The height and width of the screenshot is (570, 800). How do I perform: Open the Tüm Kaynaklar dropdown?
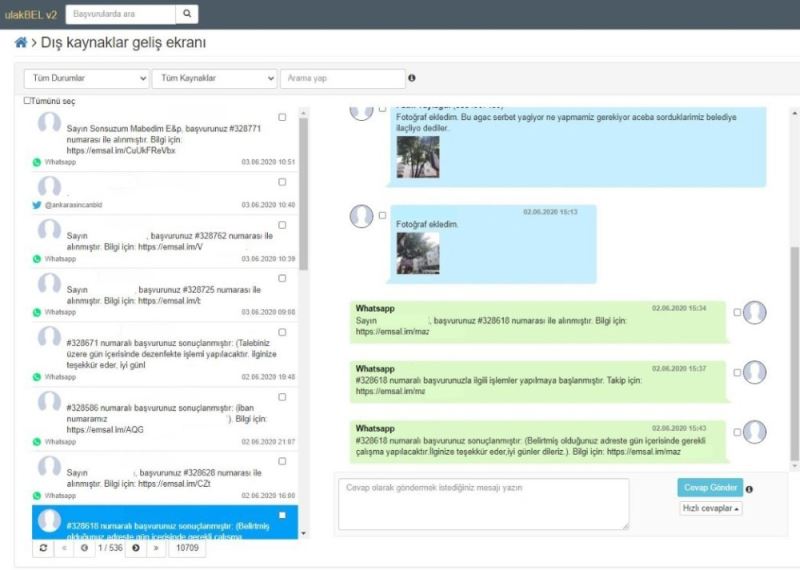(214, 78)
